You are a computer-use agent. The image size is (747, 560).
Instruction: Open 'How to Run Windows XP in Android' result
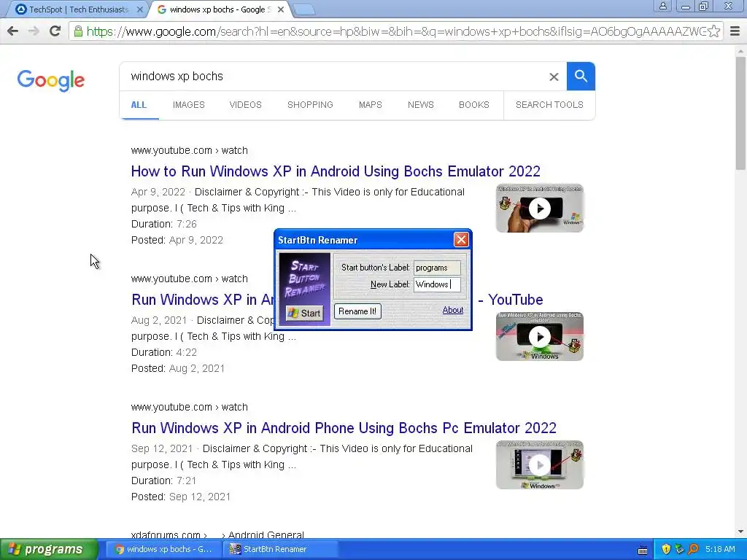pos(336,171)
